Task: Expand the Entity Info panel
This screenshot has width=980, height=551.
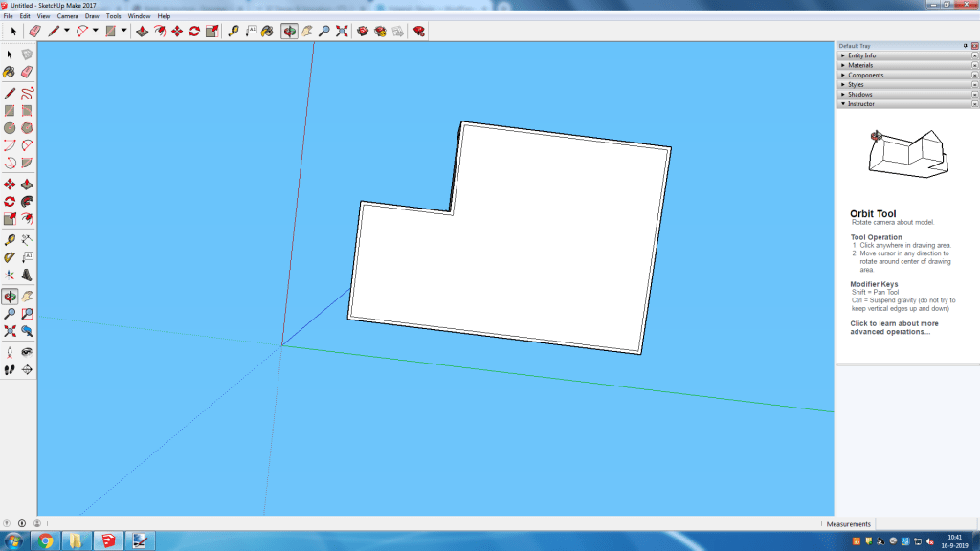Action: point(862,55)
